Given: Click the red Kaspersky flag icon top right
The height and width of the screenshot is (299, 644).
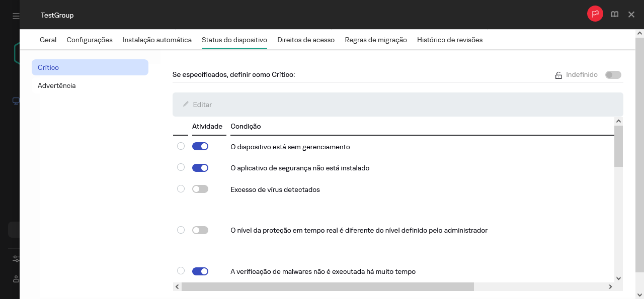Looking at the screenshot, I should coord(595,14).
